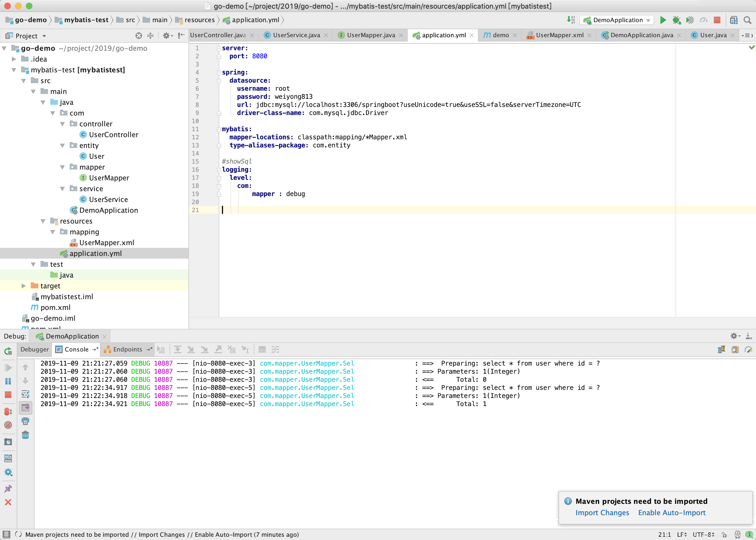Click the Build Project binary arrow icon
The width and height of the screenshot is (756, 540).
coord(571,20)
